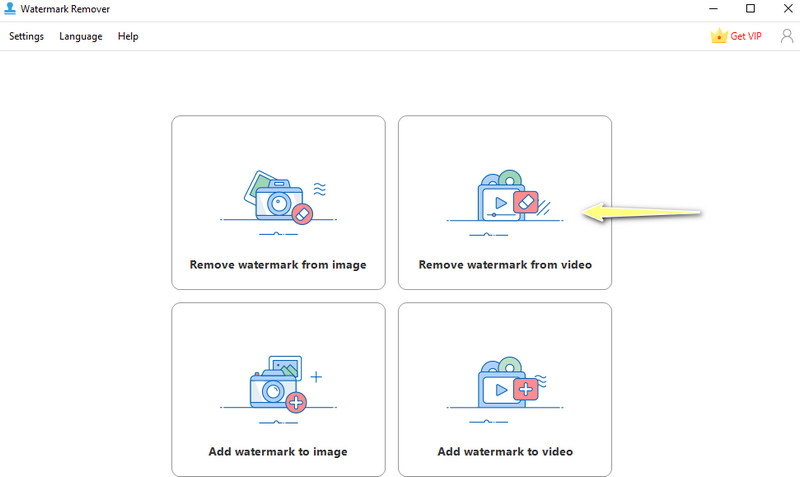Select the Remove watermark from image label
Viewport: 800px width, 477px height.
coord(278,265)
